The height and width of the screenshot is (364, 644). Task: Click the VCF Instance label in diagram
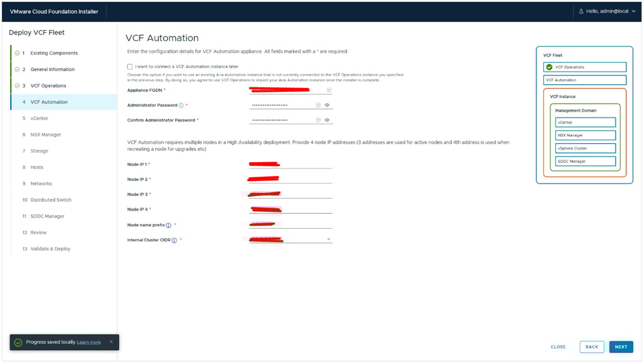point(562,96)
